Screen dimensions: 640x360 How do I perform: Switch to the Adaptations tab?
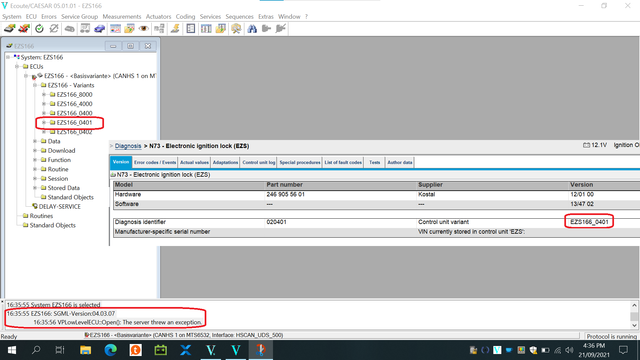pyautogui.click(x=225, y=162)
